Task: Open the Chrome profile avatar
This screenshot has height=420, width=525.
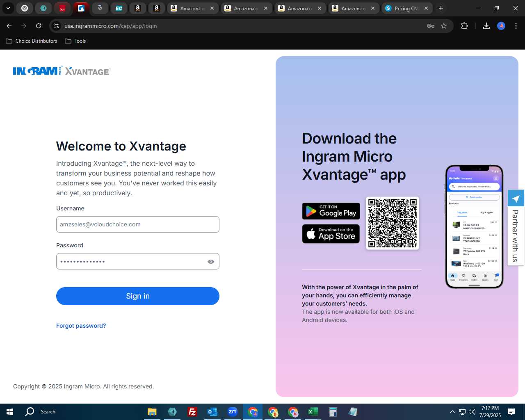Action: coord(501,26)
